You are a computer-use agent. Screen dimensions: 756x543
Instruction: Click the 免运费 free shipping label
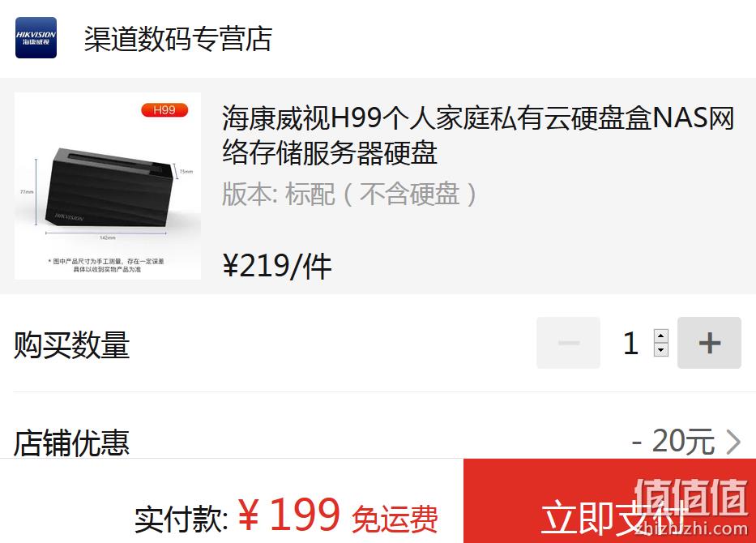click(395, 519)
